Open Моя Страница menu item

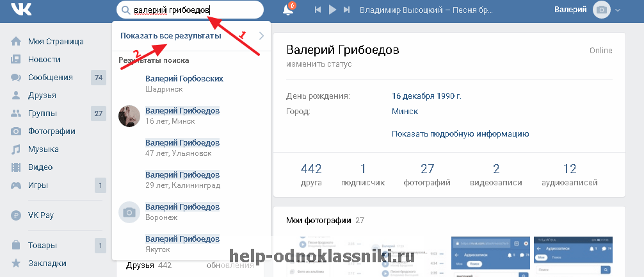pos(56,41)
